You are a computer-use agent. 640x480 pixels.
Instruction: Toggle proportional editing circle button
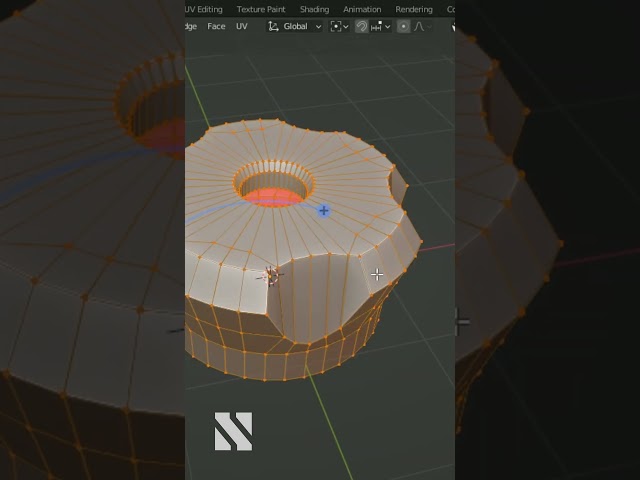pyautogui.click(x=403, y=27)
